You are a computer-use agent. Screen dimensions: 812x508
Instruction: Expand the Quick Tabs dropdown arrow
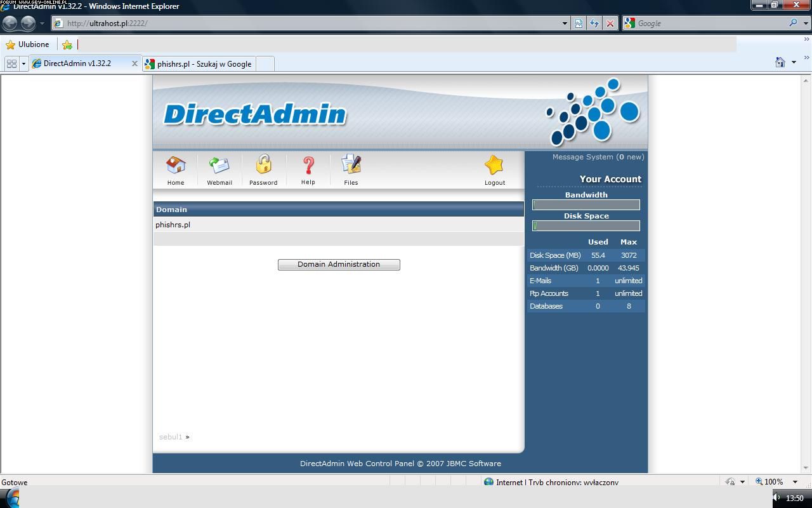(x=23, y=63)
